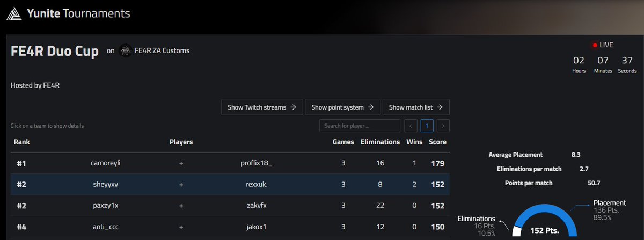Click eliminations value 22 for paxzy1x
The image size is (644, 240).
click(380, 205)
